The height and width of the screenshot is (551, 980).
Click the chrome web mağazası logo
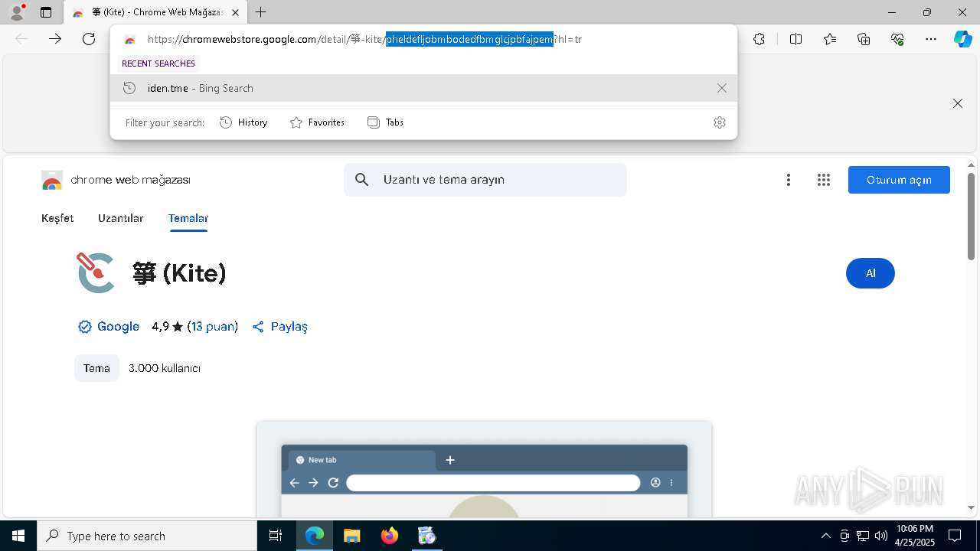(x=116, y=180)
